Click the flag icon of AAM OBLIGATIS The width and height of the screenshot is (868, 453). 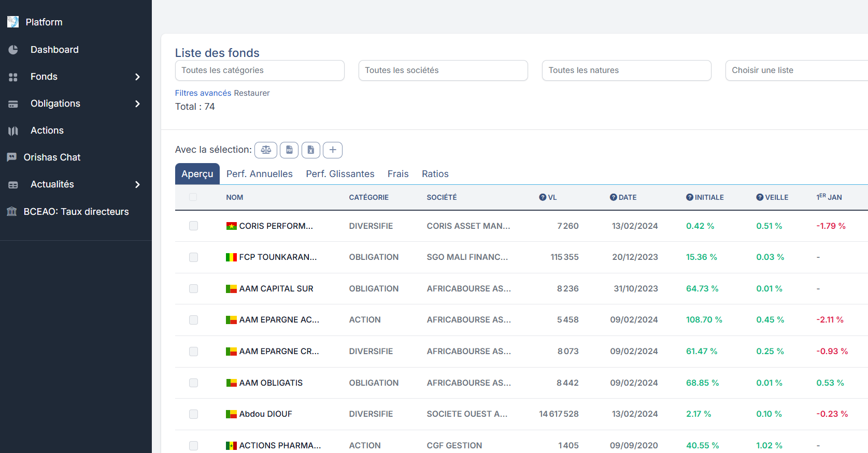232,383
